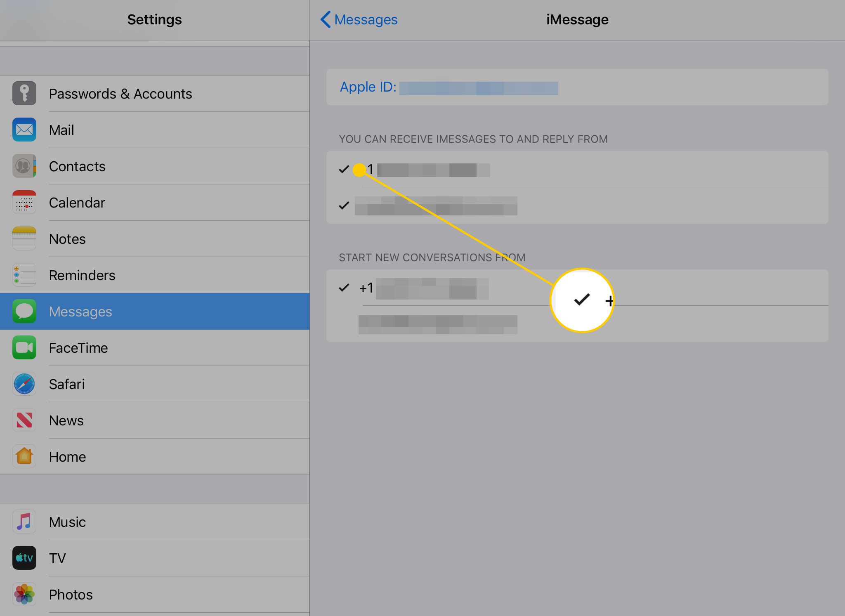Open News settings
845x616 pixels.
(x=155, y=420)
